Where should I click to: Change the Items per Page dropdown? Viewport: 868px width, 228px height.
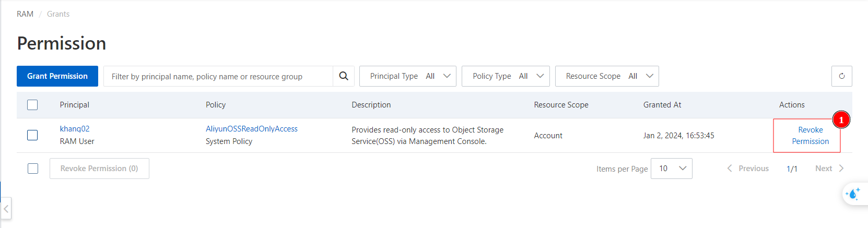[x=671, y=169]
